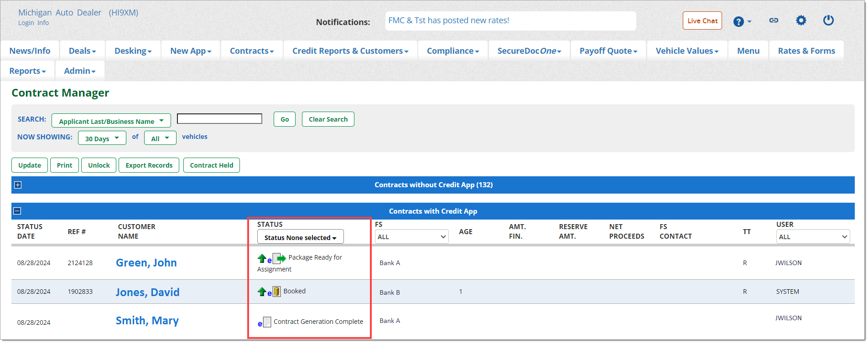Click the Booked status icon for Jones, David

point(277,292)
